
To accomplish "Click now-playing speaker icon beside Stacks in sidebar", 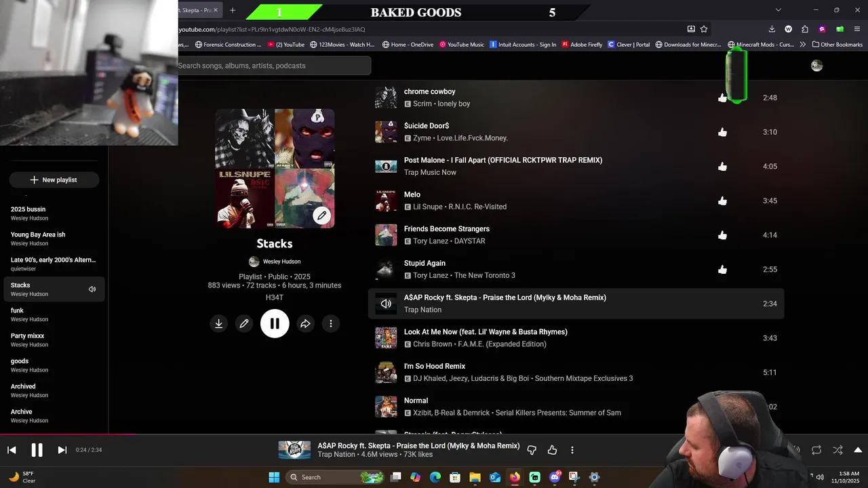I will pos(92,289).
